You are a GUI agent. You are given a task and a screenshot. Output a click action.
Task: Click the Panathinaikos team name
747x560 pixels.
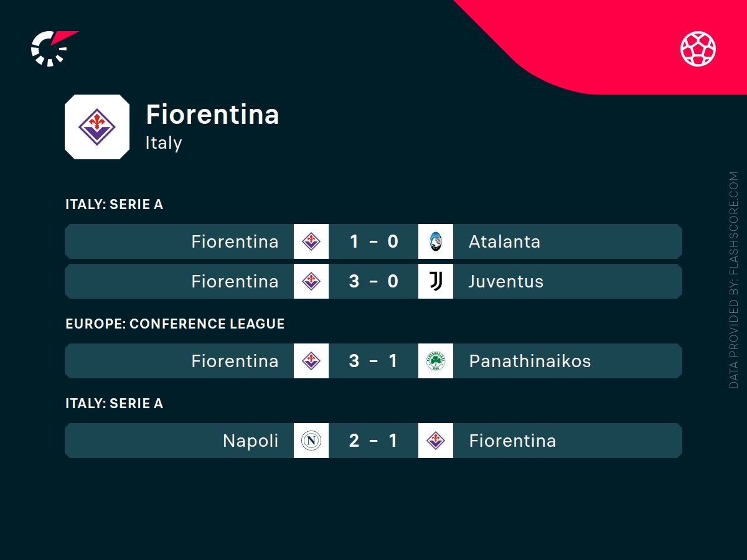[530, 361]
